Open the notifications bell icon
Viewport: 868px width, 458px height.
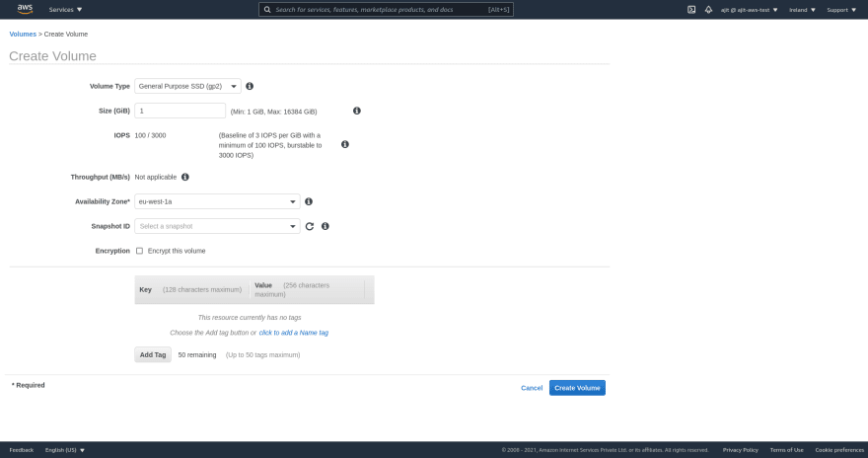tap(708, 10)
